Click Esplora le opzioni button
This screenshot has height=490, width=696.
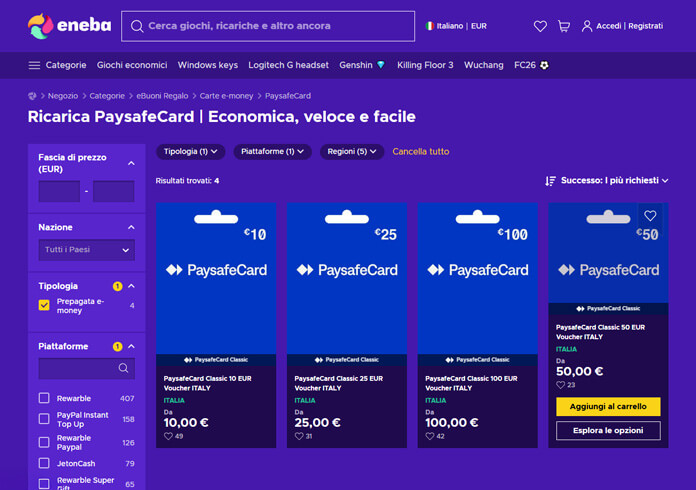pos(608,431)
